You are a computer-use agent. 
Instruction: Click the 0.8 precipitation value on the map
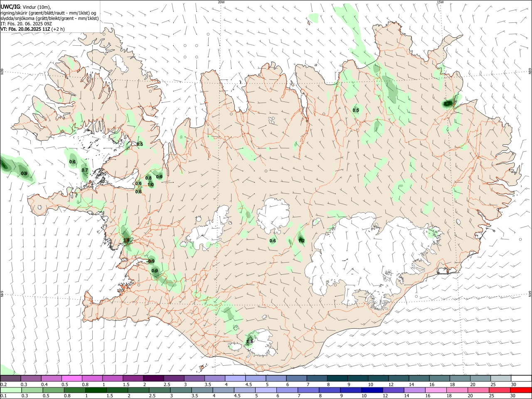point(148,178)
